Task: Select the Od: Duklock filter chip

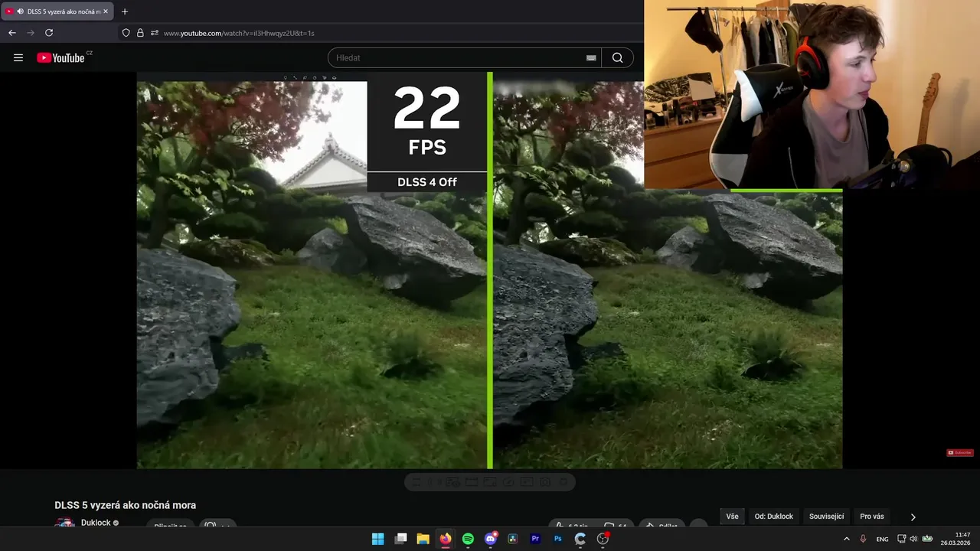Action: click(774, 517)
